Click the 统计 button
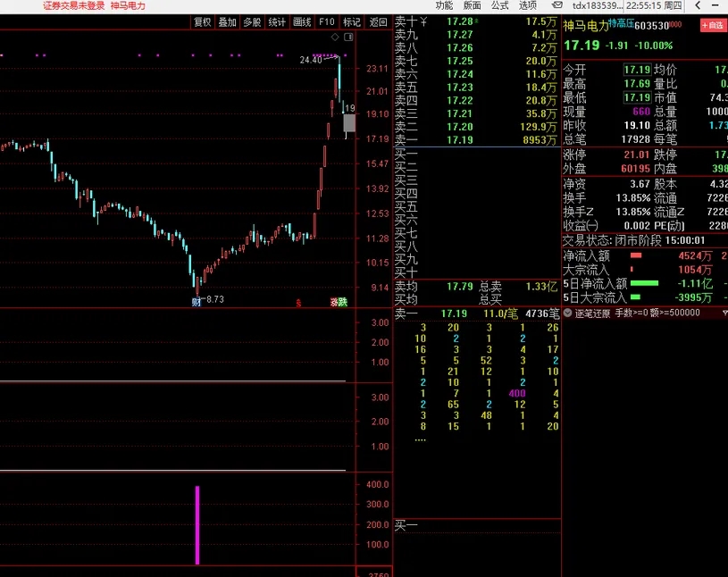Screen dimensions: 728x577 [x=278, y=22]
